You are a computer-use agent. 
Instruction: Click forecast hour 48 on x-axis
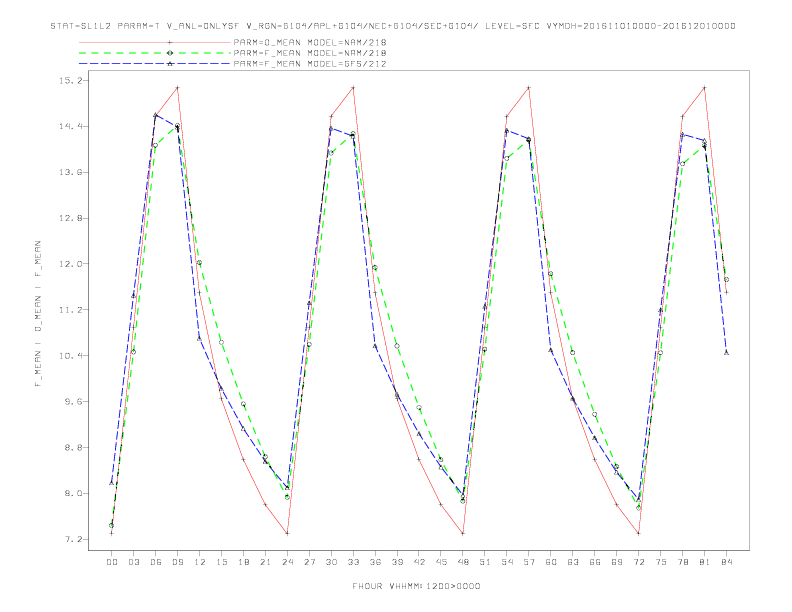pos(463,562)
